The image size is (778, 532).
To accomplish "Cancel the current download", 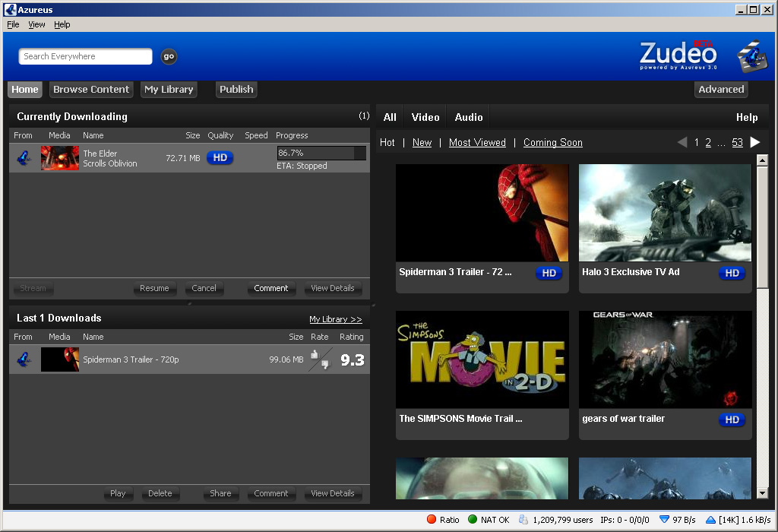I will click(x=204, y=288).
